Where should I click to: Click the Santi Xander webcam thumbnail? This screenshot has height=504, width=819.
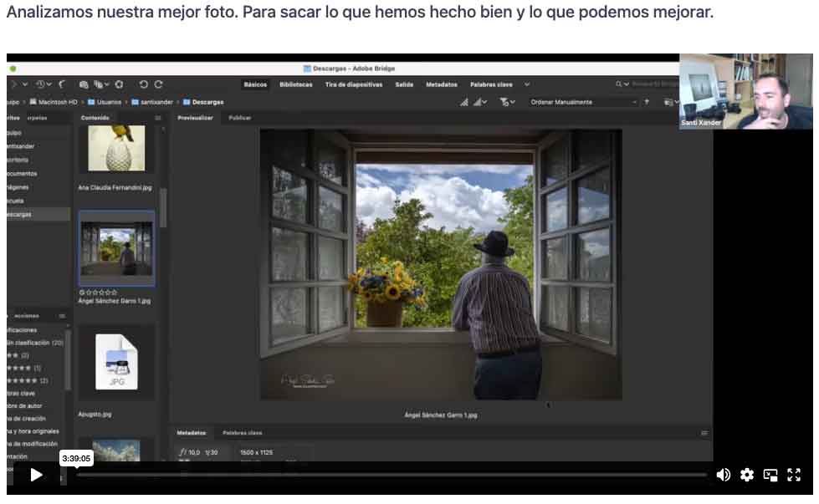pyautogui.click(x=746, y=91)
